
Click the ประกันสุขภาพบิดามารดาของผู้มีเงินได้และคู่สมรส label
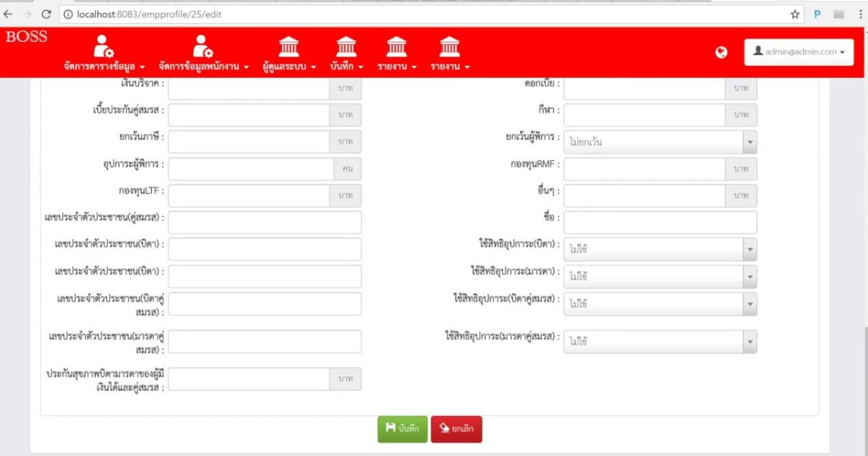[106, 380]
